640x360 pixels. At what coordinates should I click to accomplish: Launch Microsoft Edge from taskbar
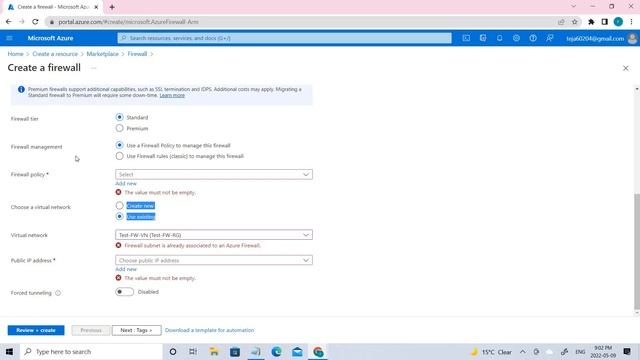(x=276, y=351)
